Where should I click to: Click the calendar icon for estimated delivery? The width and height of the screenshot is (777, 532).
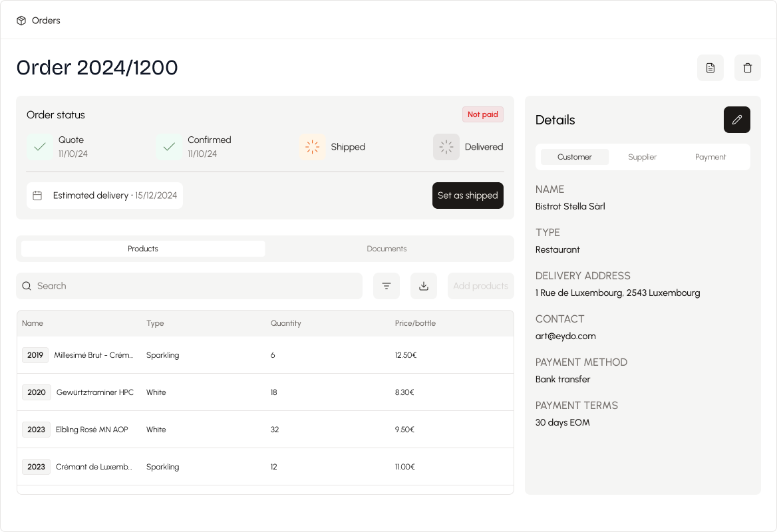[x=37, y=196]
